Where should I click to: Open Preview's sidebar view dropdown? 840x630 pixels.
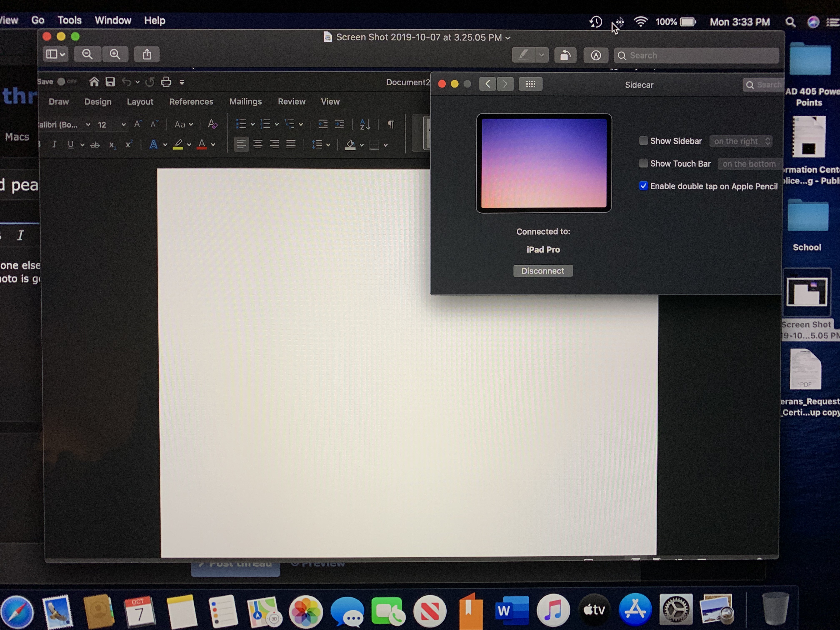(56, 55)
